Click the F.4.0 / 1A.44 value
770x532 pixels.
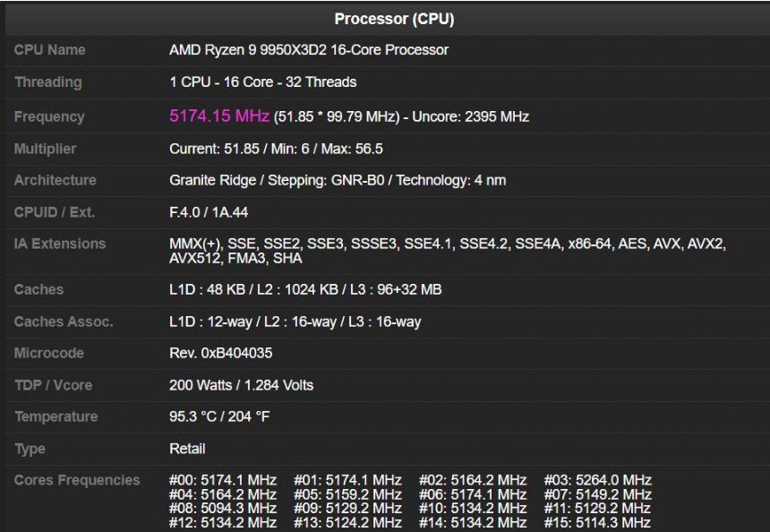[209, 212]
